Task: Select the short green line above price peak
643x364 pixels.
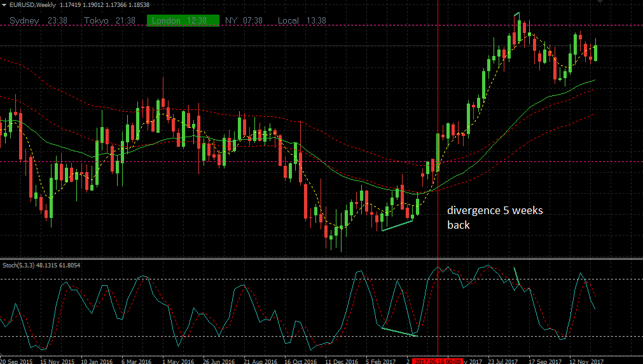Action: (517, 15)
